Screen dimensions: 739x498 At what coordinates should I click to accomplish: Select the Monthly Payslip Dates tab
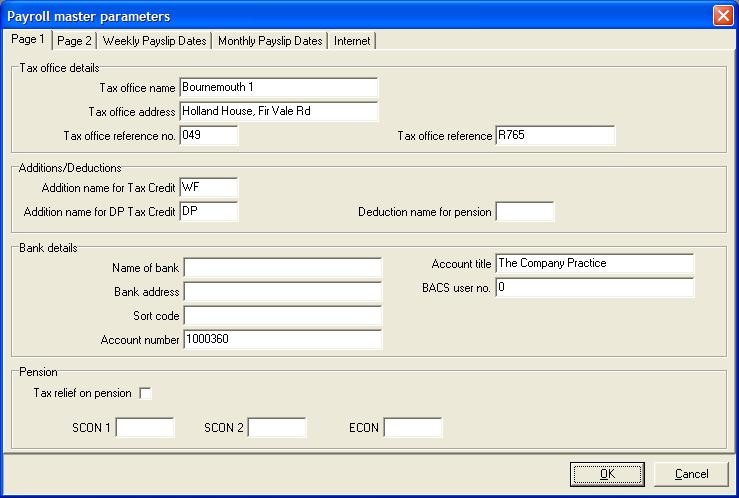tap(270, 41)
